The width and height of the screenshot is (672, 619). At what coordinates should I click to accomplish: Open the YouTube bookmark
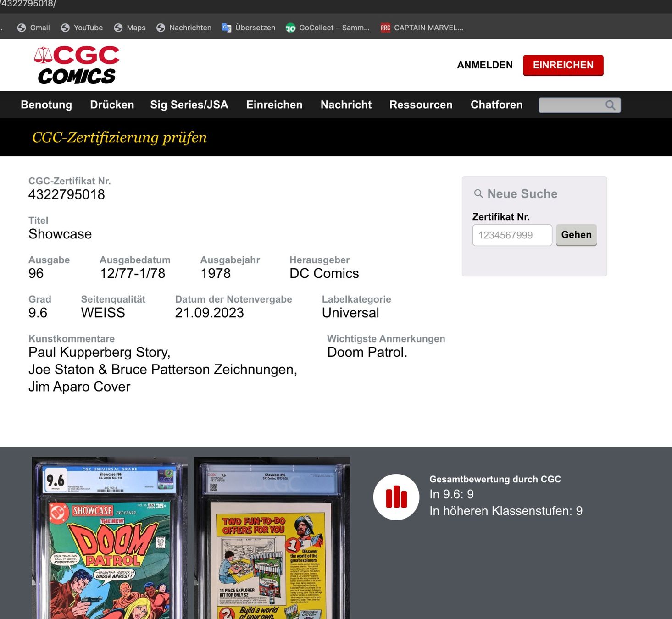[x=82, y=28]
